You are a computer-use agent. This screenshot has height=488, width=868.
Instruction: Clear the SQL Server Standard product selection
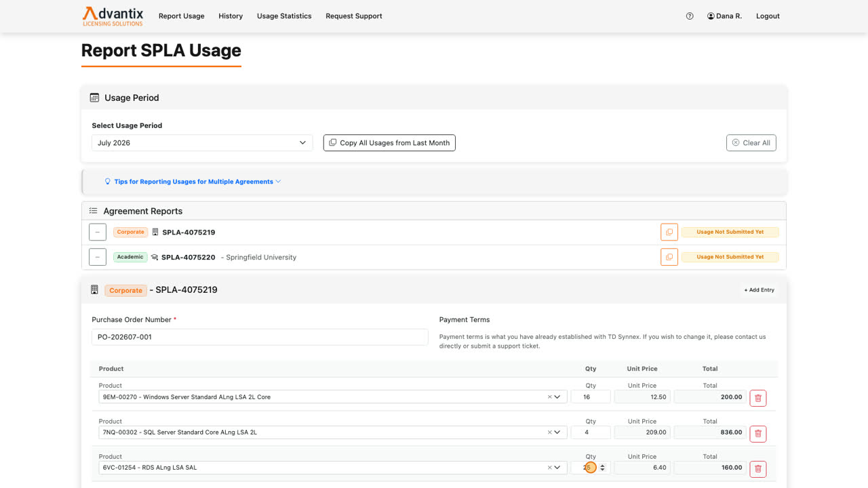coord(549,432)
